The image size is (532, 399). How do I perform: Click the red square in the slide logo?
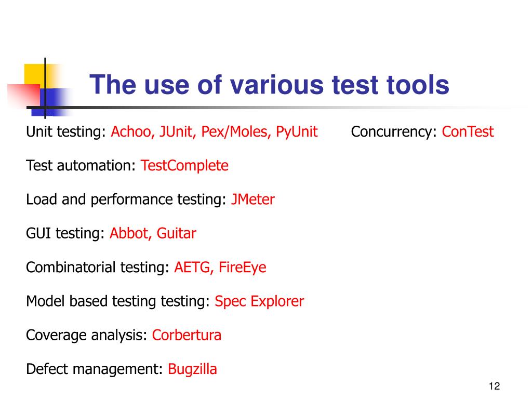[24, 96]
